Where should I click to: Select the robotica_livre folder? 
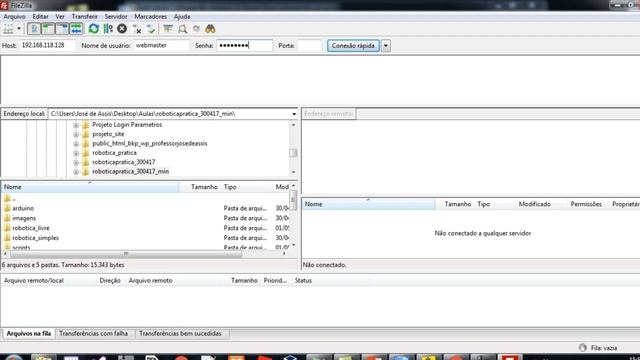[31, 228]
